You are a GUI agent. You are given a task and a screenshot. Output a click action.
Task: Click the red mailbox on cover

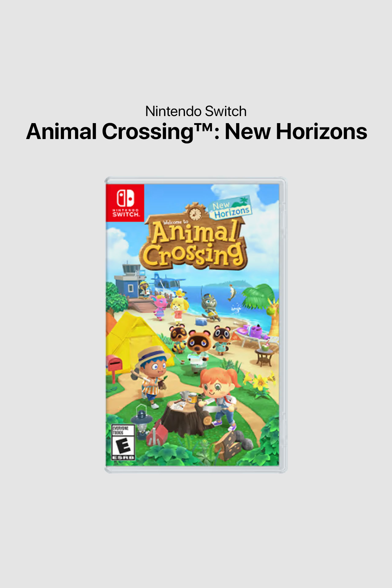(114, 365)
